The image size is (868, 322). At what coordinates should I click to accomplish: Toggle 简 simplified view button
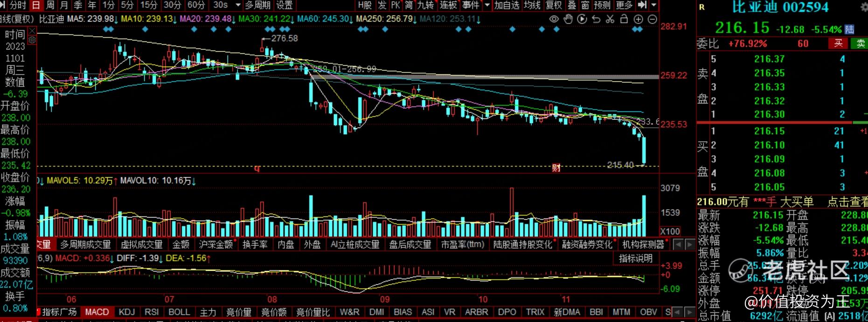tap(409, 5)
